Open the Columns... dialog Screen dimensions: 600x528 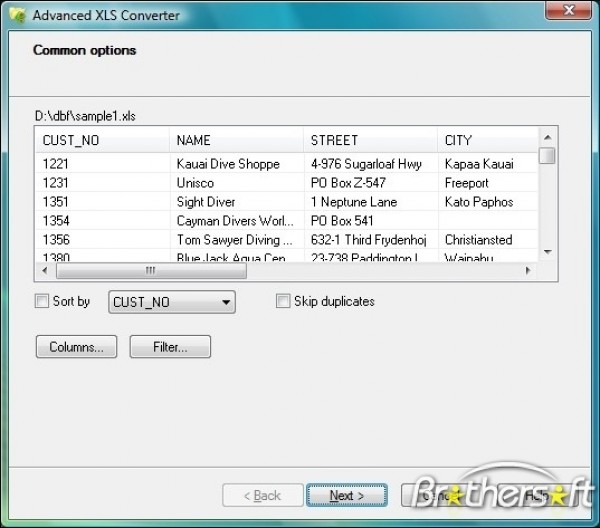coord(77,347)
